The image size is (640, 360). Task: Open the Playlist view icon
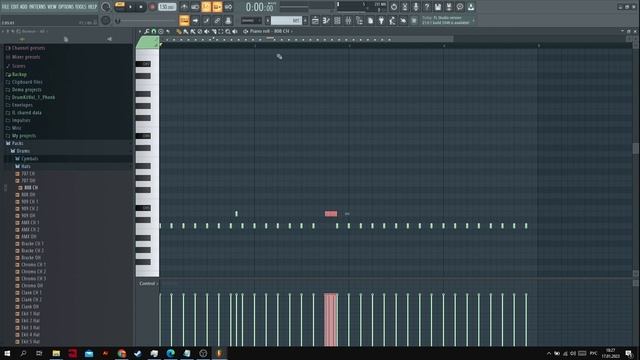click(x=315, y=20)
